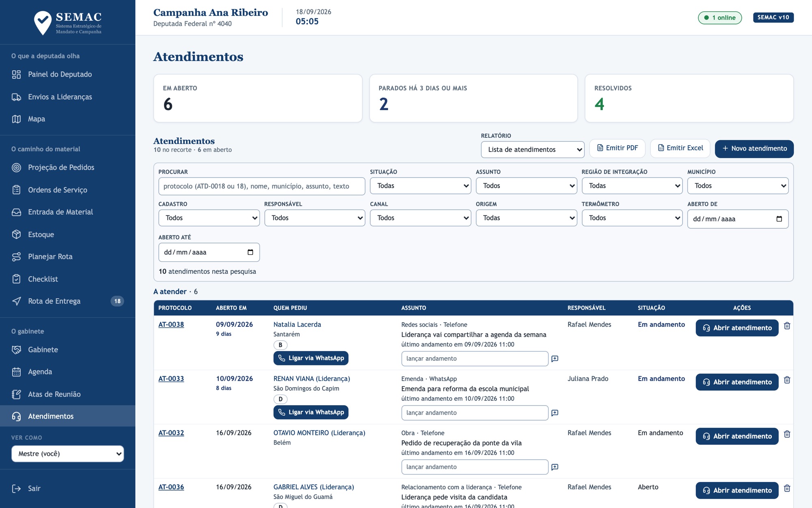Expand the Município filter dropdown
Viewport: 812px width, 508px height.
(738, 186)
